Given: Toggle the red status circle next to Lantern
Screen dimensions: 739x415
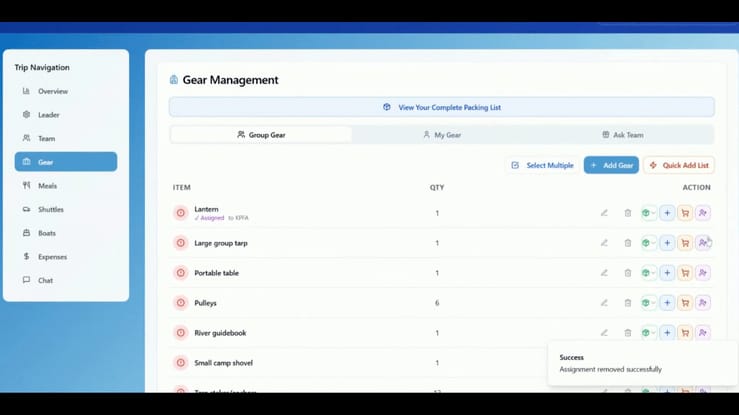Looking at the screenshot, I should (x=181, y=213).
